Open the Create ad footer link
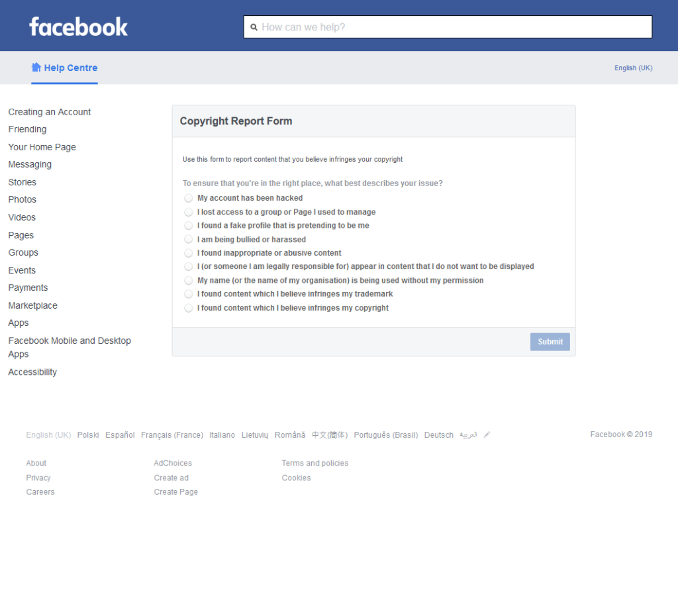Image resolution: width=678 pixels, height=616 pixels. coord(171,478)
